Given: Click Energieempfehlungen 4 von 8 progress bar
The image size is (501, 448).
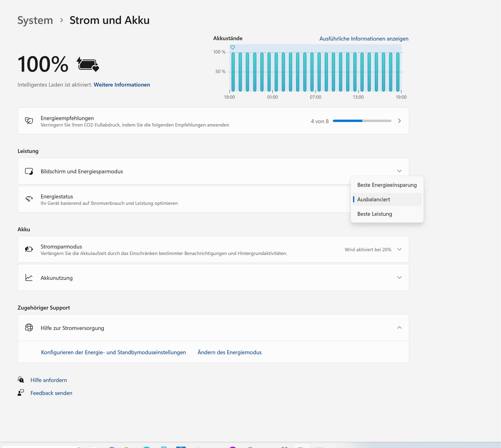Looking at the screenshot, I should 362,121.
